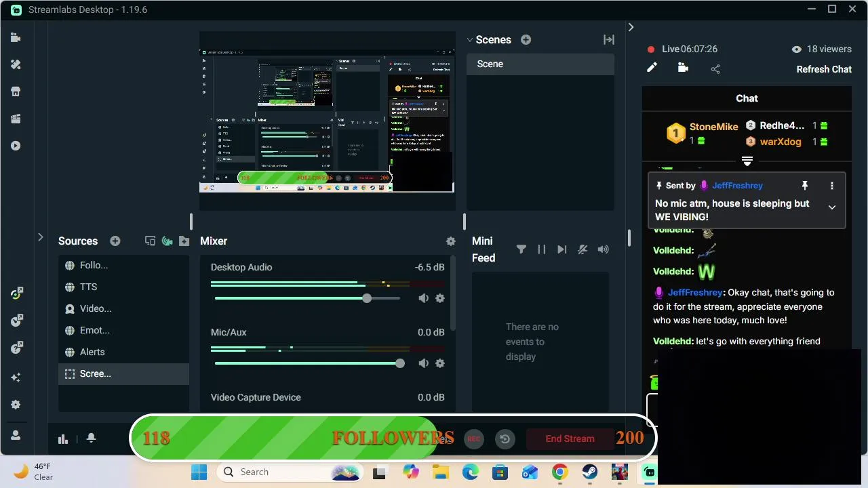
Task: Expand the gift leaderboard handle
Action: 747,161
